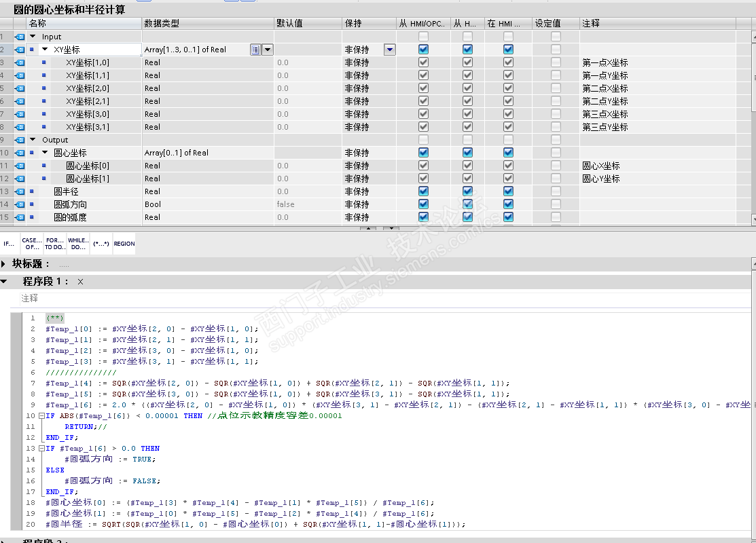Screen dimensions: 756x543
Task: Enable 设定值 checkbox for 圆半径 row
Action: point(556,191)
